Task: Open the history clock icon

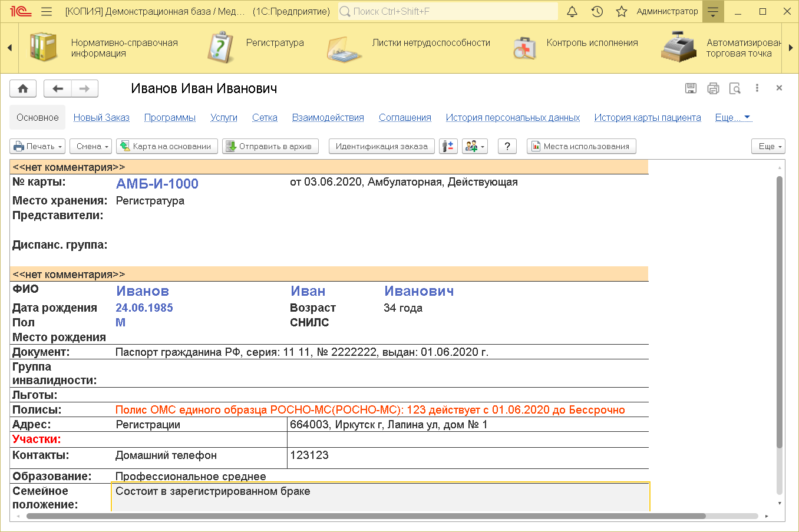Action: click(597, 11)
